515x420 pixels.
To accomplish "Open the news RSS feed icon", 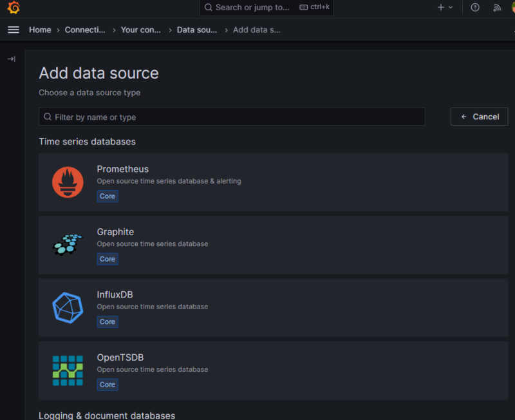I will point(497,8).
